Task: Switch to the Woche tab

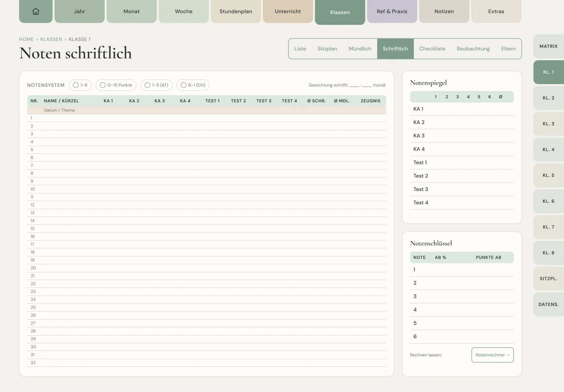Action: pyautogui.click(x=184, y=11)
